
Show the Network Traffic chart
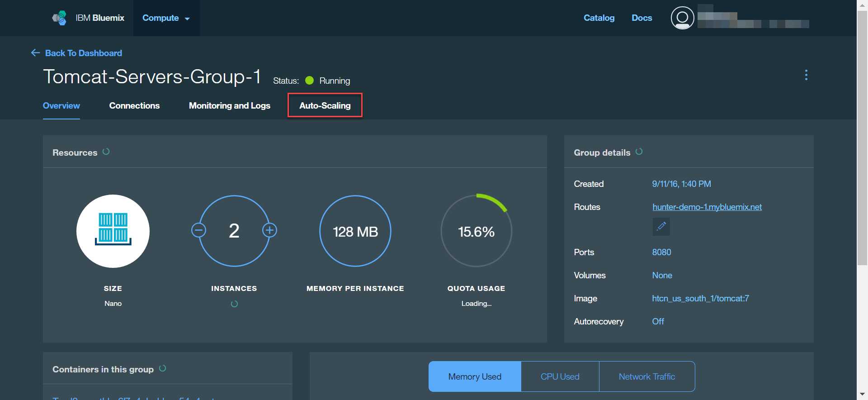(647, 376)
